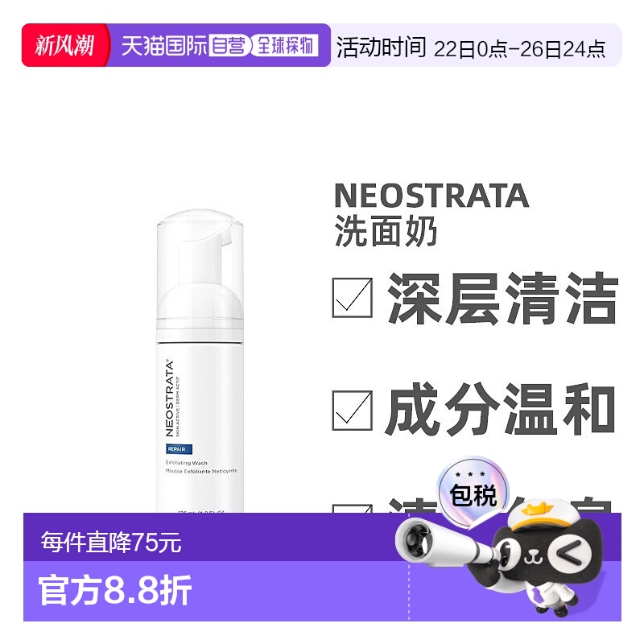
Task: Toggle the partially hidden third checkbox
Action: tap(353, 509)
